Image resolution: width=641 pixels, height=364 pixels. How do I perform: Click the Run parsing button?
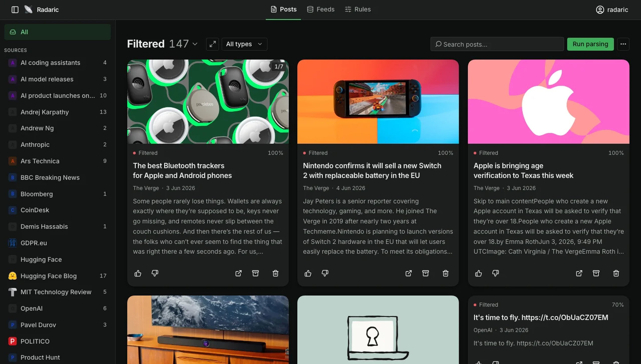tap(590, 44)
